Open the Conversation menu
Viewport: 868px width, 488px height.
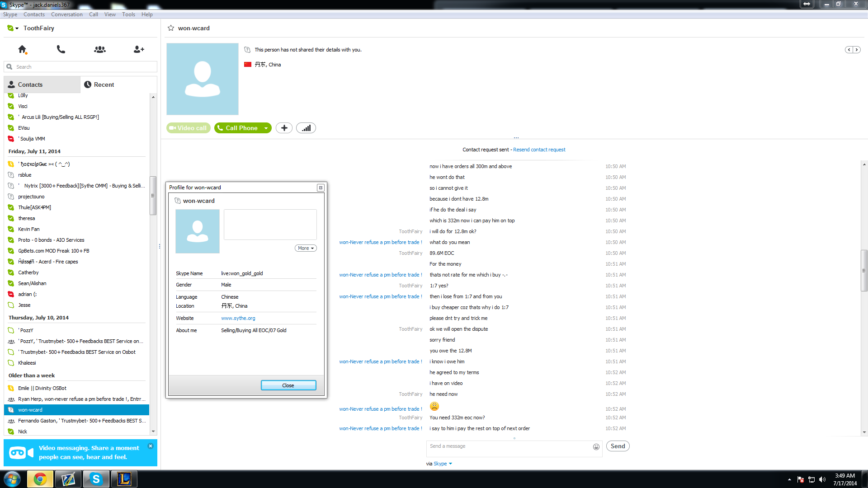(x=67, y=14)
